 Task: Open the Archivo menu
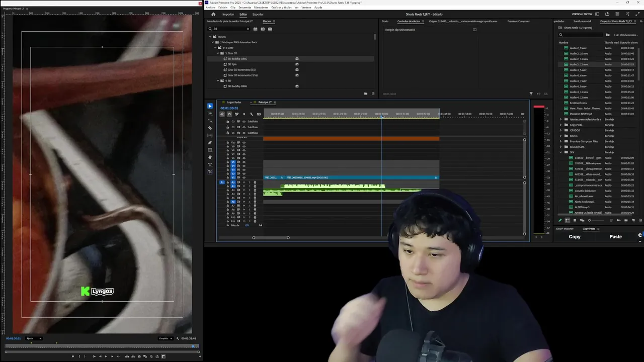tap(210, 8)
